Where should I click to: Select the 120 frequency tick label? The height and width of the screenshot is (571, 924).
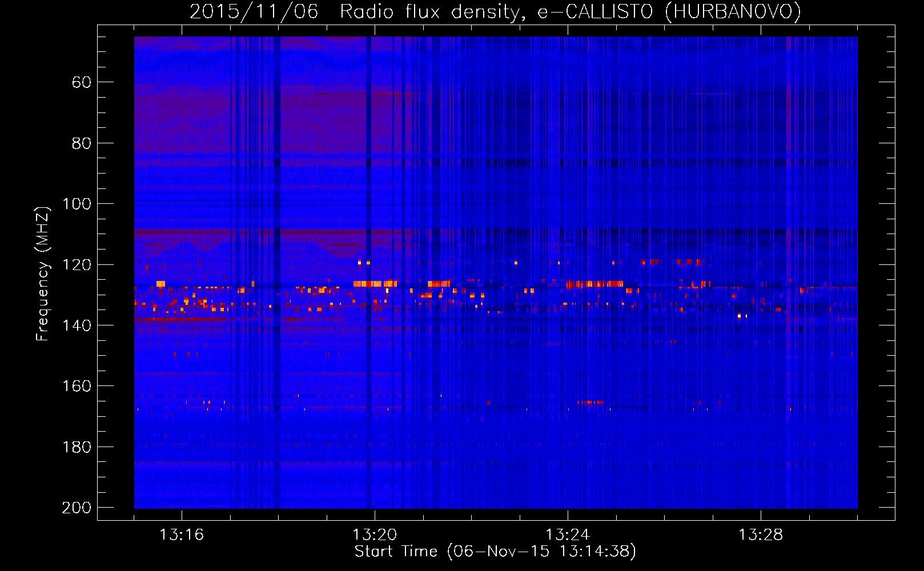coord(77,264)
